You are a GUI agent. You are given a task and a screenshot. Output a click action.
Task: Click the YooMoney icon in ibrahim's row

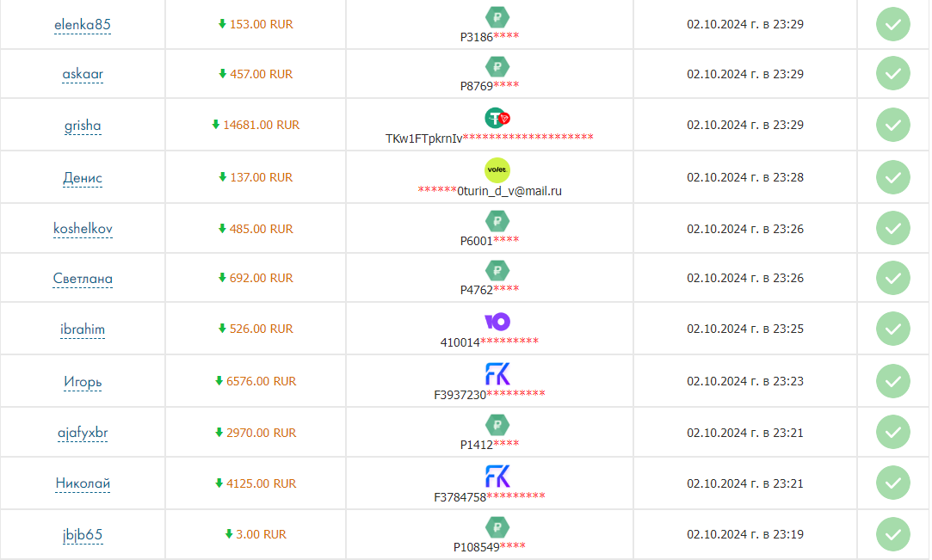(497, 322)
